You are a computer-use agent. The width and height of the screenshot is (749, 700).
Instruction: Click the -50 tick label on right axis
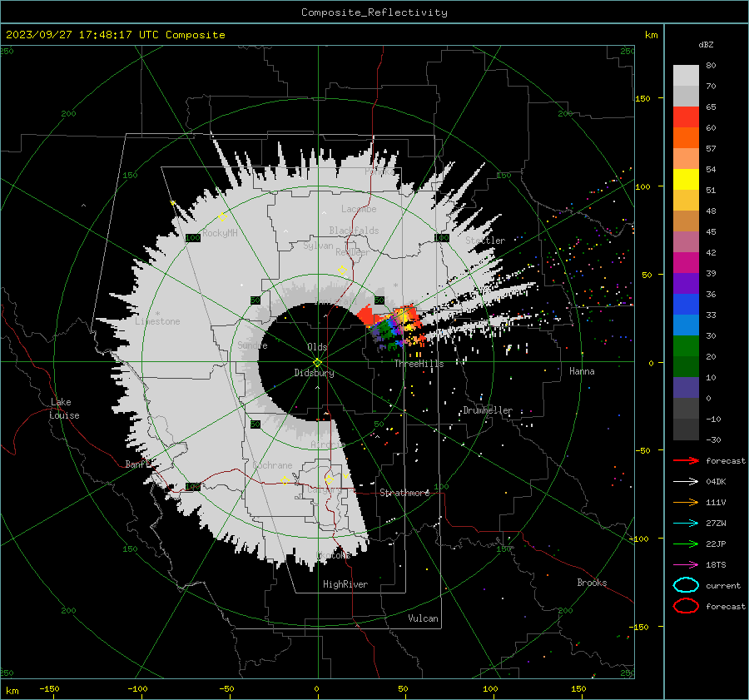pyautogui.click(x=642, y=450)
